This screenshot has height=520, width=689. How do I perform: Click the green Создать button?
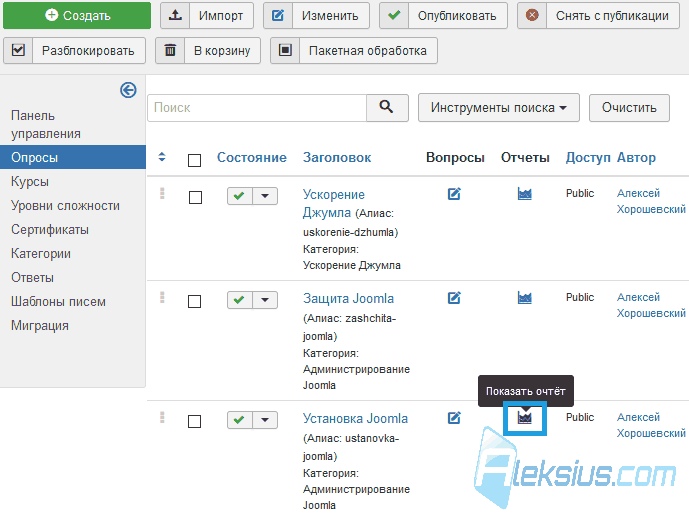(x=77, y=15)
